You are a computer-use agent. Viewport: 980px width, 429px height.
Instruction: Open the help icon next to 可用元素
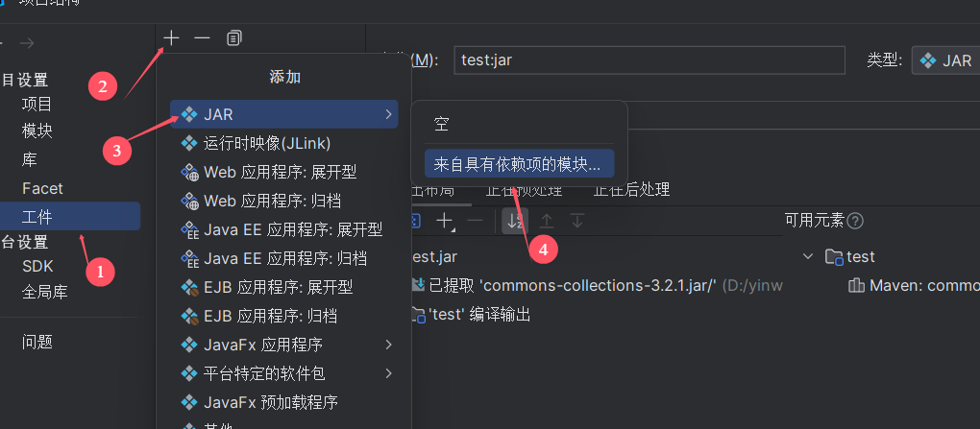click(x=855, y=221)
